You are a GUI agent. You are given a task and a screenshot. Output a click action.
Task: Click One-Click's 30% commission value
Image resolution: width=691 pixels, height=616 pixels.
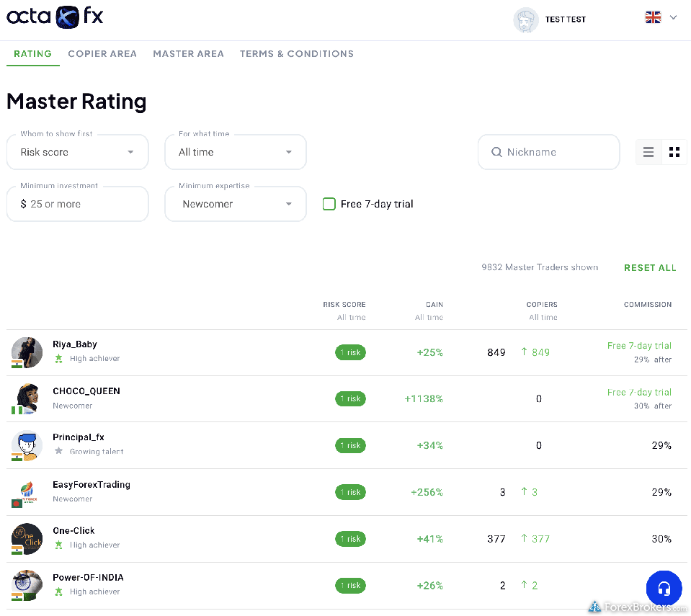661,539
